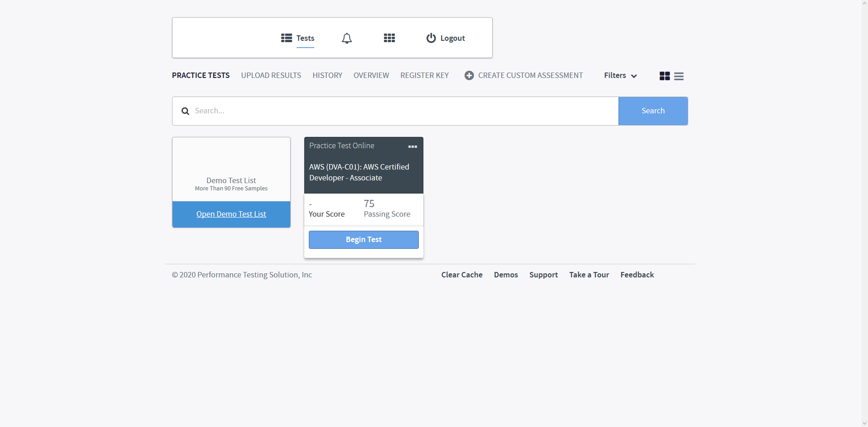Click More Than 90 Free Samples text
Image resolution: width=868 pixels, height=427 pixels.
[231, 189]
